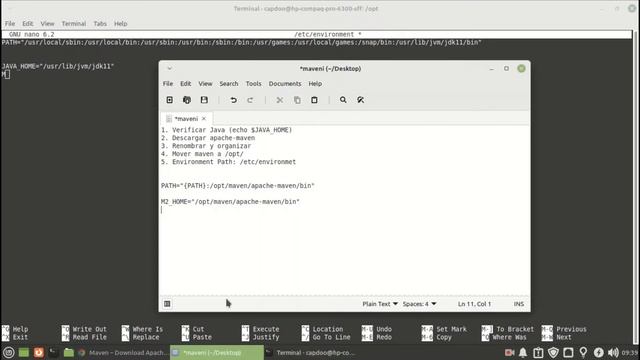
Task: Open the Linux Mint start menu
Action: click(9, 352)
